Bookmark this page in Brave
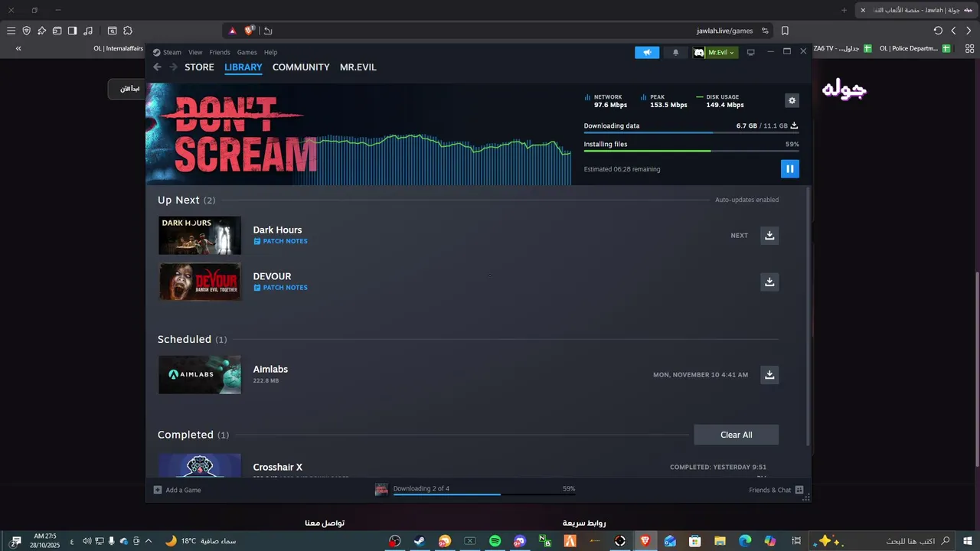Image resolution: width=980 pixels, height=551 pixels. tap(785, 31)
